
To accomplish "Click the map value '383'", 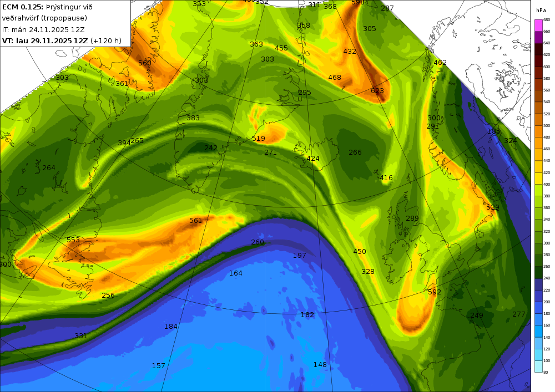I will [x=193, y=118].
